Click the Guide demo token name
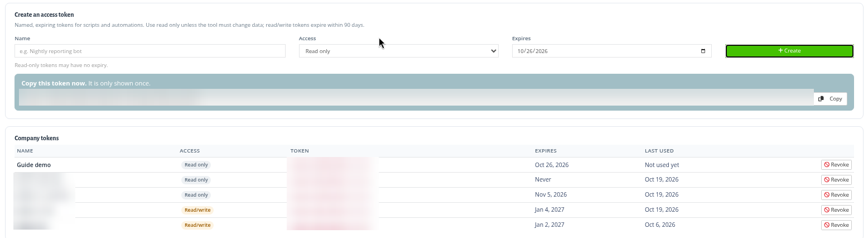The image size is (868, 238). tap(33, 165)
